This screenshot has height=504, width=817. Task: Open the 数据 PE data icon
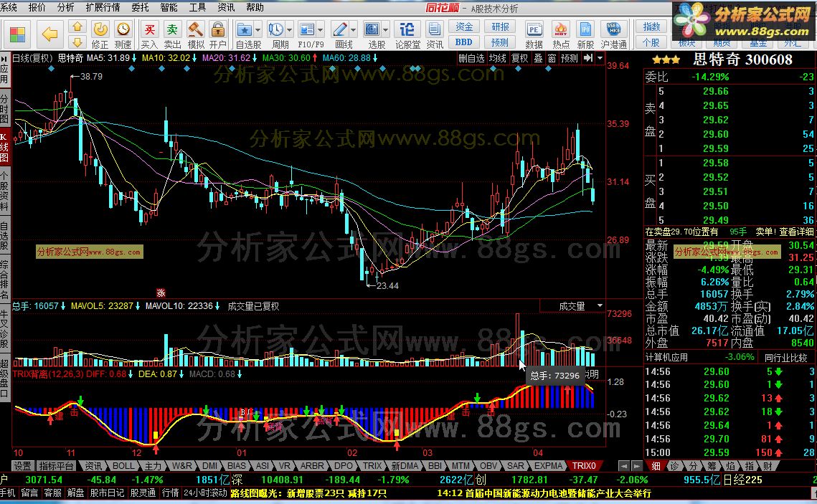(534, 34)
